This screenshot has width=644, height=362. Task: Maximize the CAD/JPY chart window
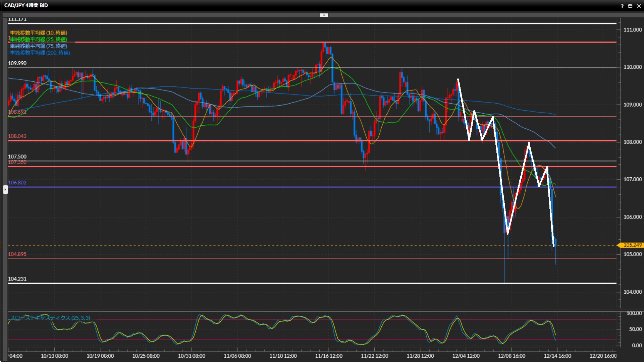point(630,6)
